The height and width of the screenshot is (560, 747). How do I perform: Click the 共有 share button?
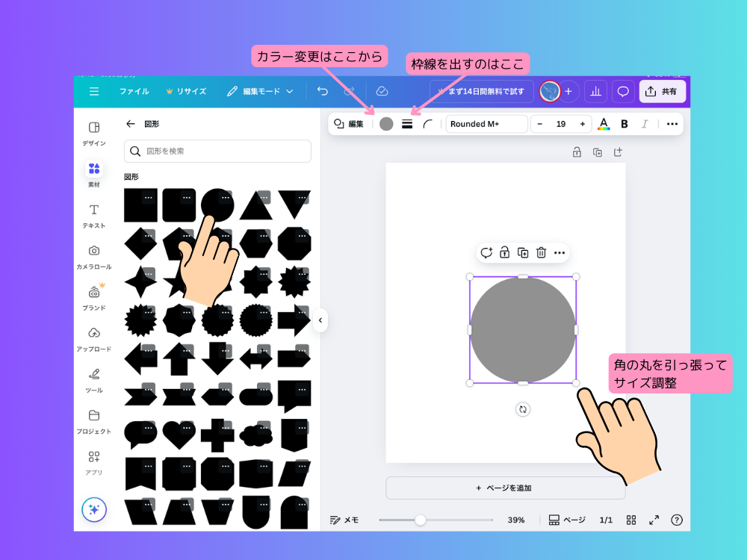(x=662, y=91)
